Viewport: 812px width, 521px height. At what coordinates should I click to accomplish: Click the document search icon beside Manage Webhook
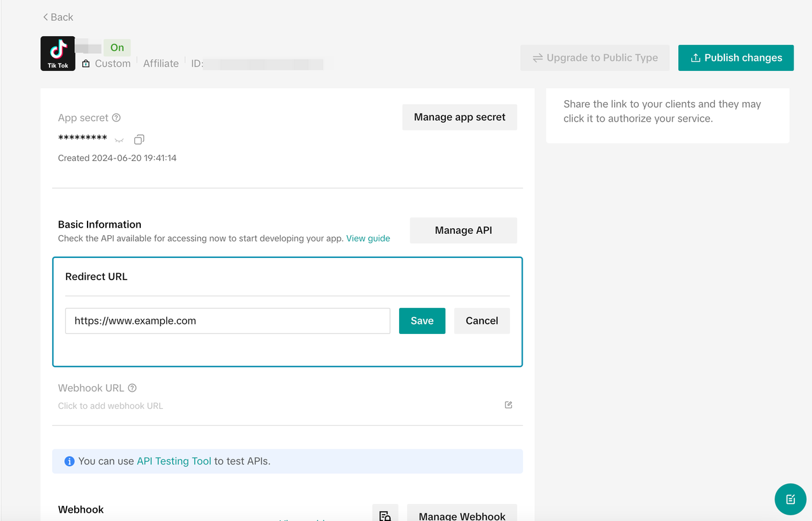click(385, 515)
